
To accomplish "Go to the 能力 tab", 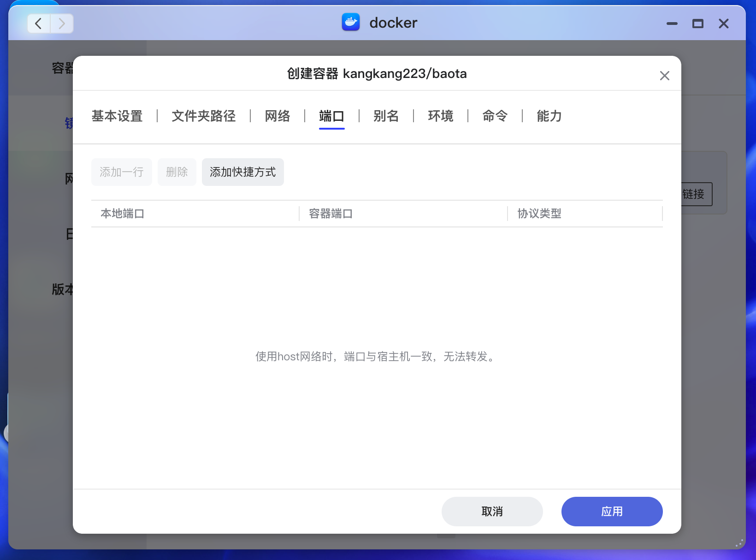I will click(x=549, y=116).
